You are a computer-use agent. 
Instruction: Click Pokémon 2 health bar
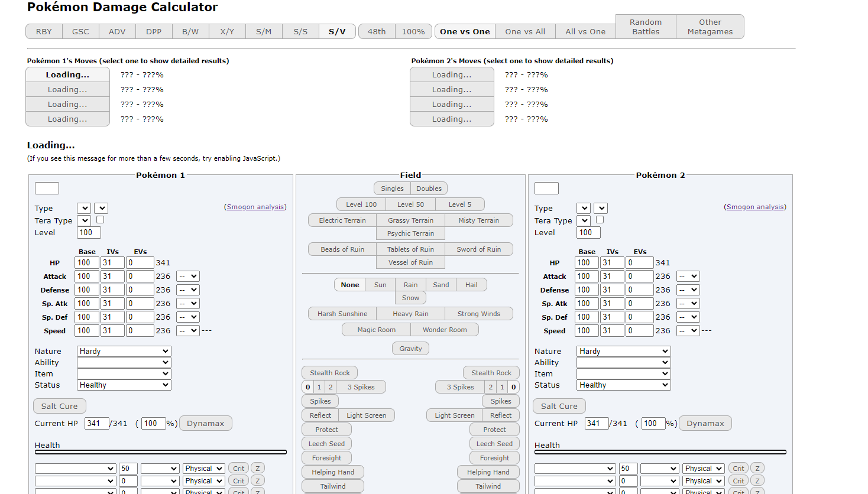tap(660, 452)
